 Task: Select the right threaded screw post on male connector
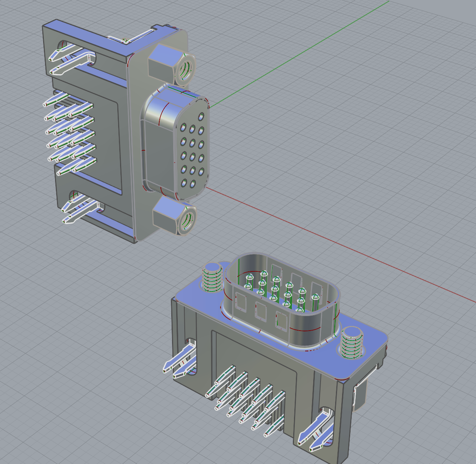352,343
